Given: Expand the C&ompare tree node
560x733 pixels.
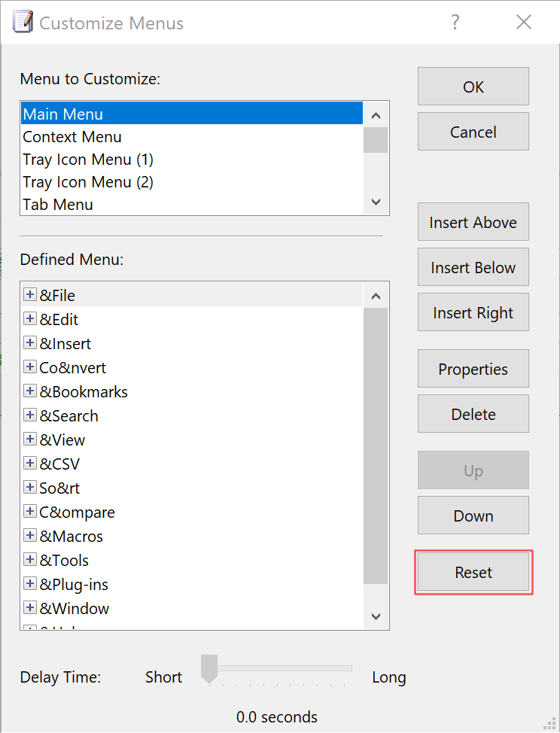Looking at the screenshot, I should click(x=30, y=512).
